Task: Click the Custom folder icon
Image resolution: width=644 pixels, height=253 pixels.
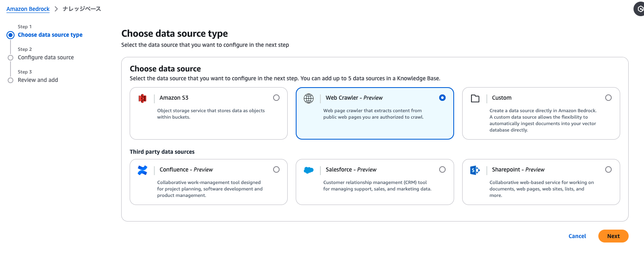Action: pyautogui.click(x=475, y=98)
